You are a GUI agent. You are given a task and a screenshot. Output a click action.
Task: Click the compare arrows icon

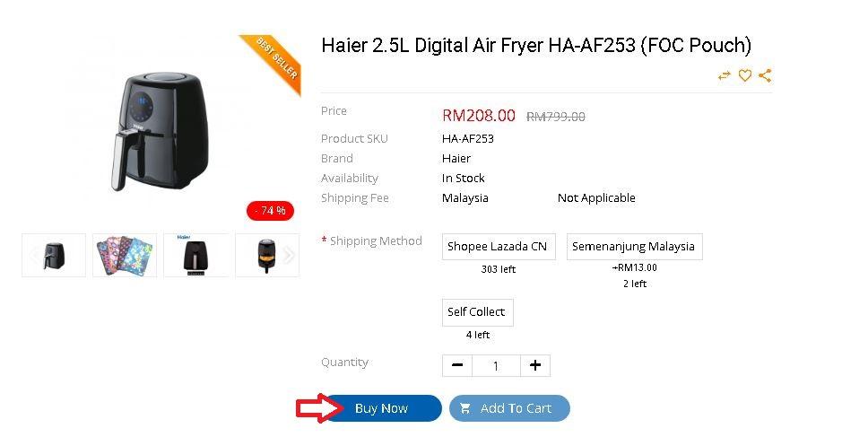tap(724, 76)
